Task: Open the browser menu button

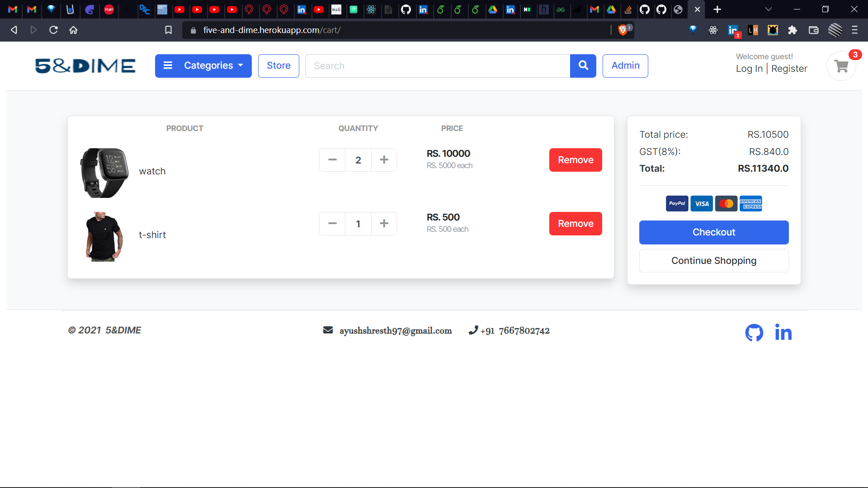Action: tap(854, 30)
